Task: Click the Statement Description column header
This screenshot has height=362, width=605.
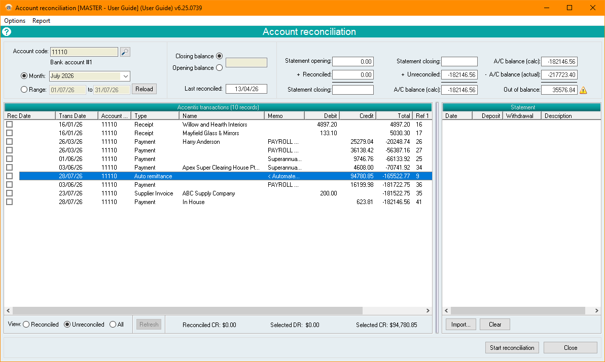Action: tap(571, 116)
